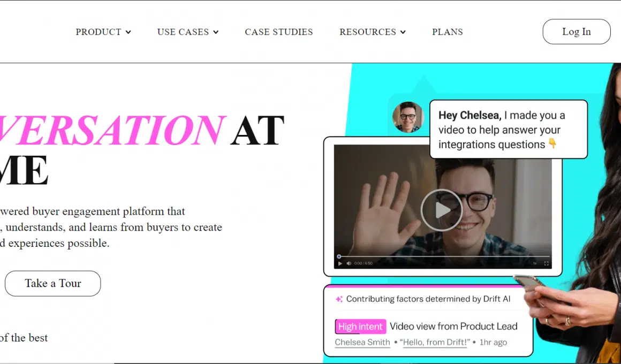
Task: Click the Hey Chelsea chat message bubble
Action: click(x=509, y=130)
